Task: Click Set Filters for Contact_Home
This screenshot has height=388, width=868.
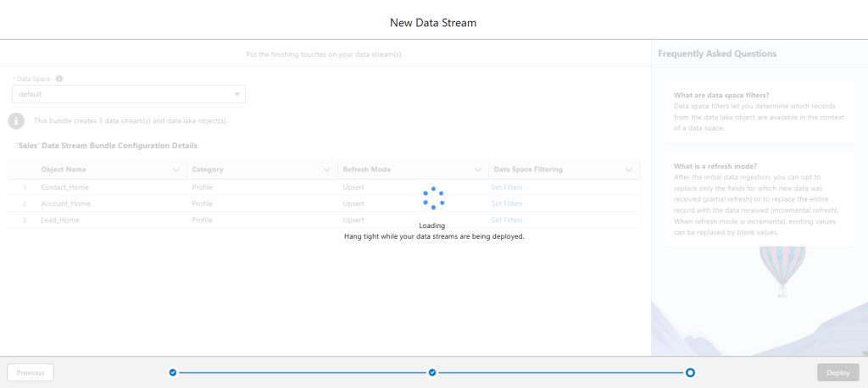Action: 507,187
